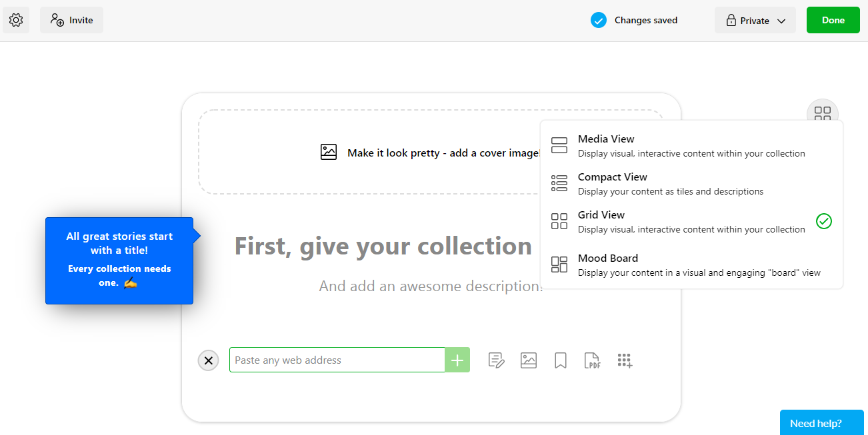Screen dimensions: 868x435
Task: Select Mood Board layout option
Action: pos(691,265)
